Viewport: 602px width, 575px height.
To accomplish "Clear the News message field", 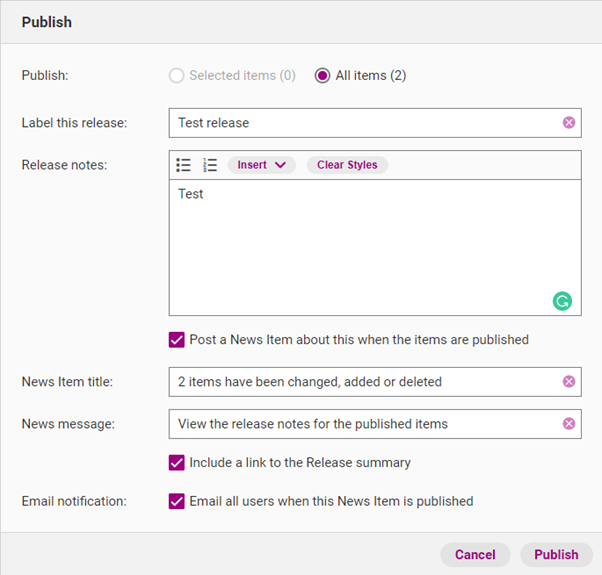I will pyautogui.click(x=569, y=423).
